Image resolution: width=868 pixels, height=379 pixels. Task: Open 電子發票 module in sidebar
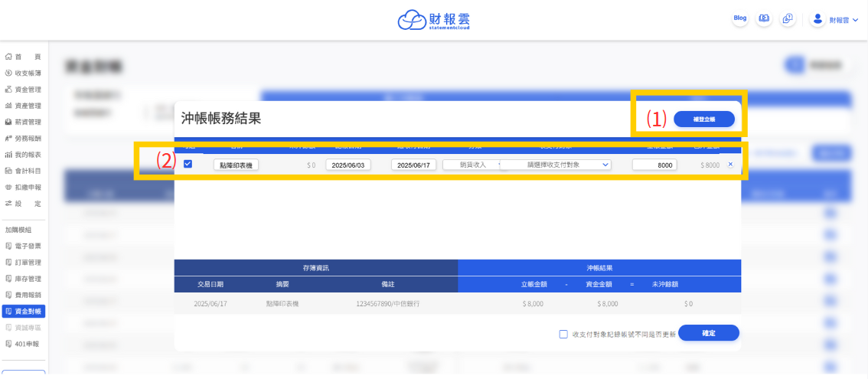pos(28,246)
